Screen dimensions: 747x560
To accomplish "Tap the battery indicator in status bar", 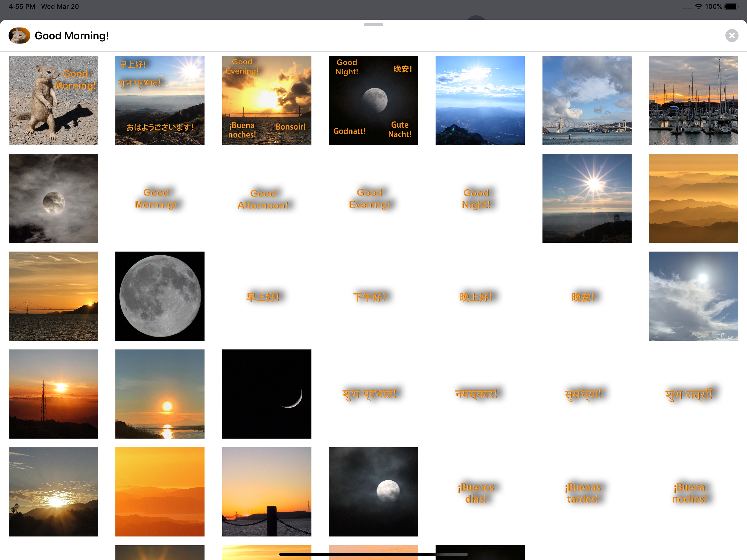I will [732, 6].
